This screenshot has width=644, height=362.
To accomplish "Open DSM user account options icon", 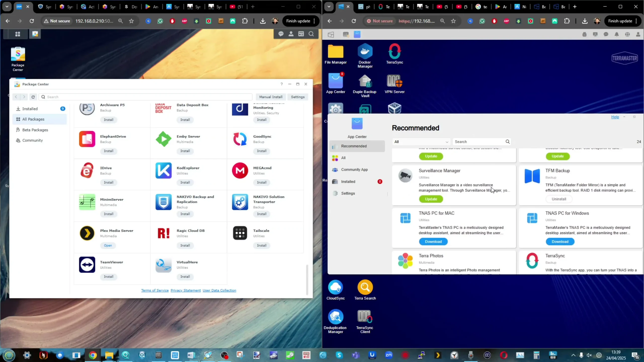I will tap(291, 34).
